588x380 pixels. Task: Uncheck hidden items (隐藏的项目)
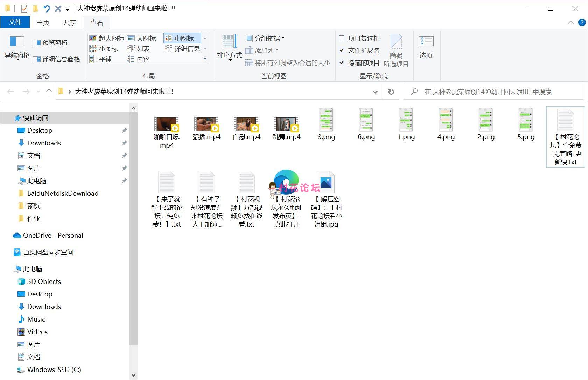click(342, 63)
